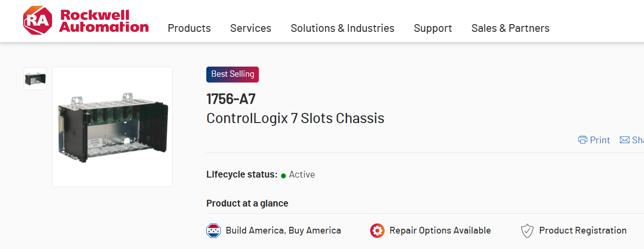Click the Rockwell Automation wordmark
This screenshot has height=249, width=644.
point(104,21)
